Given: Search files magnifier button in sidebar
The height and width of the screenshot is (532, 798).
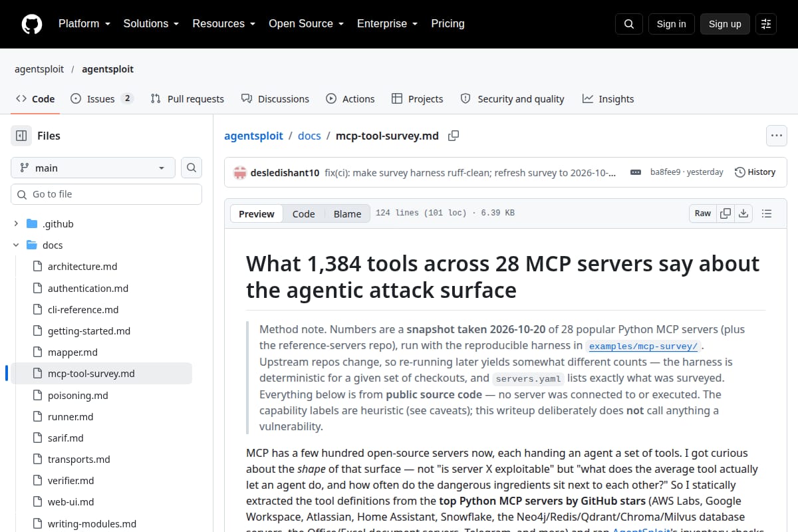Looking at the screenshot, I should [192, 168].
